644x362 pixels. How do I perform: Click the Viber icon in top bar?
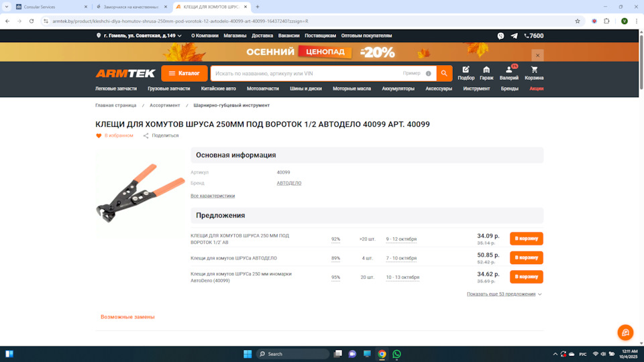pyautogui.click(x=500, y=36)
